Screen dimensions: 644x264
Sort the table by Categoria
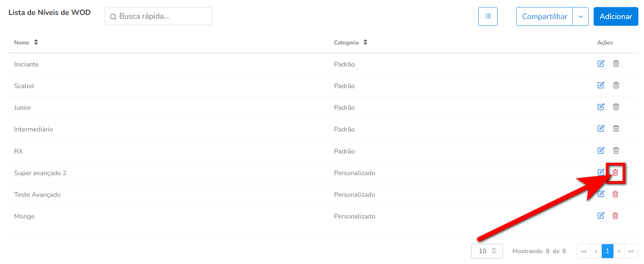tap(365, 43)
